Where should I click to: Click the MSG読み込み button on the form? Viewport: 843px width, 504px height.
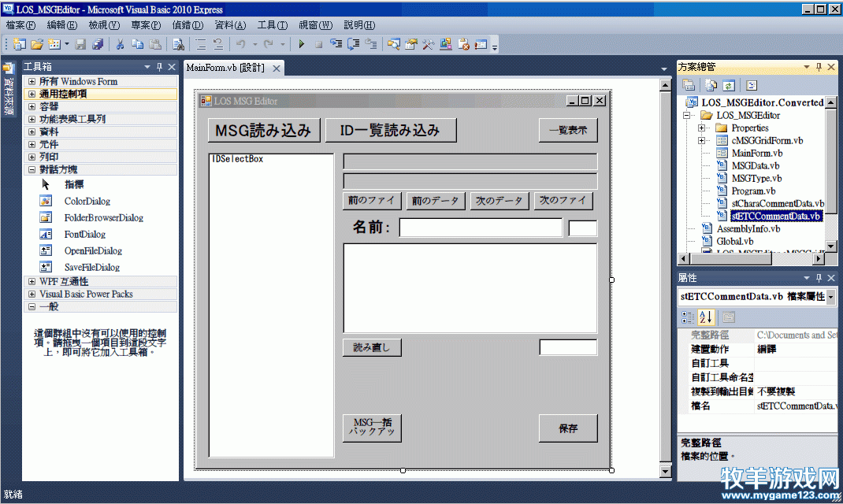tap(264, 131)
